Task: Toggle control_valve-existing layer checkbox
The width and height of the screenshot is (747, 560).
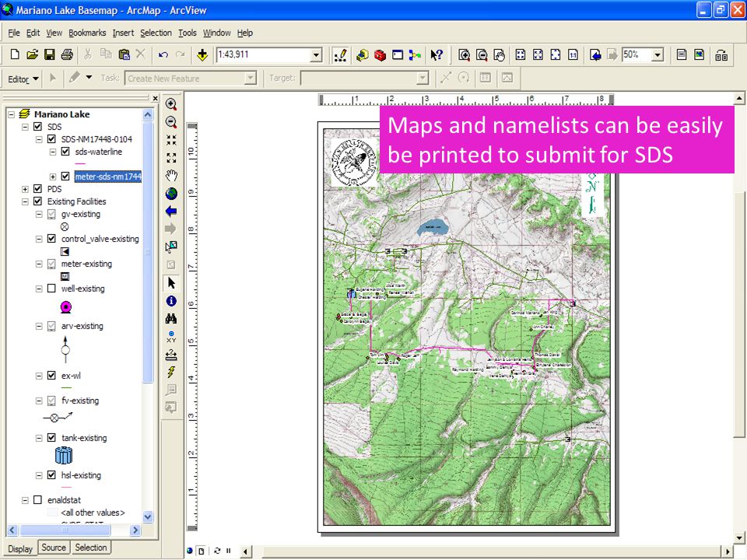Action: [51, 239]
